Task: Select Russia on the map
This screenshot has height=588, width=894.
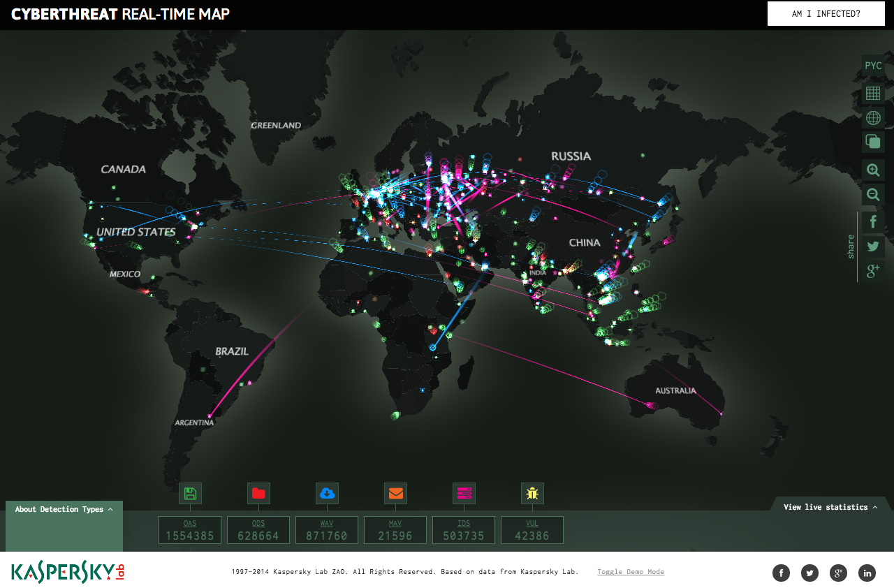Action: coord(571,156)
